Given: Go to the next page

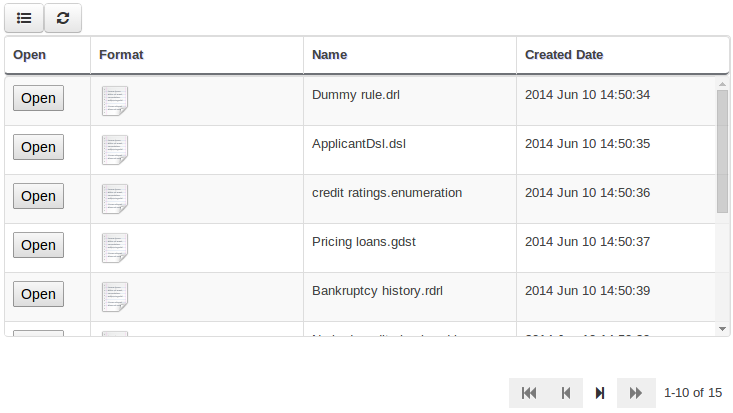Looking at the screenshot, I should [x=600, y=393].
